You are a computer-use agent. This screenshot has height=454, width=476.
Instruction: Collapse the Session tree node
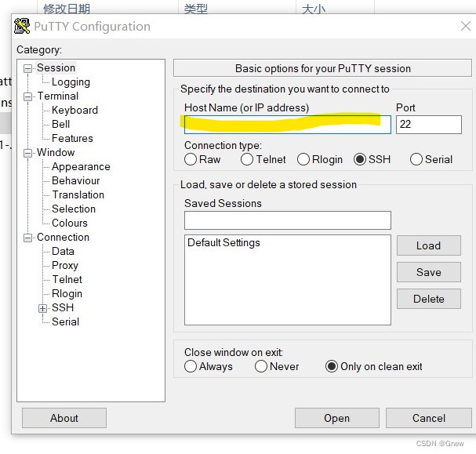(27, 68)
